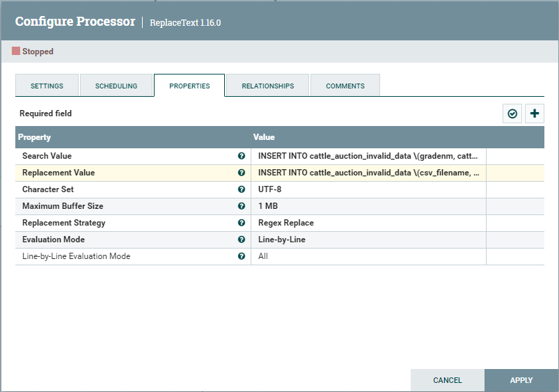Select the Character Set property name

[48, 189]
